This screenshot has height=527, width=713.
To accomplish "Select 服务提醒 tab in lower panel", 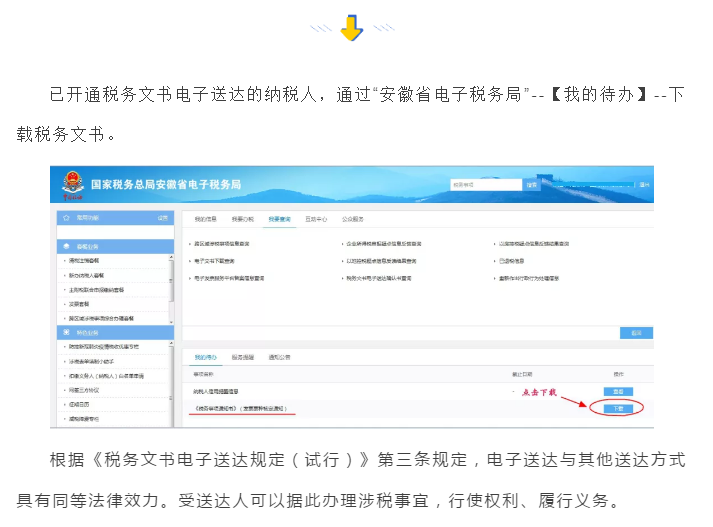I will [243, 357].
